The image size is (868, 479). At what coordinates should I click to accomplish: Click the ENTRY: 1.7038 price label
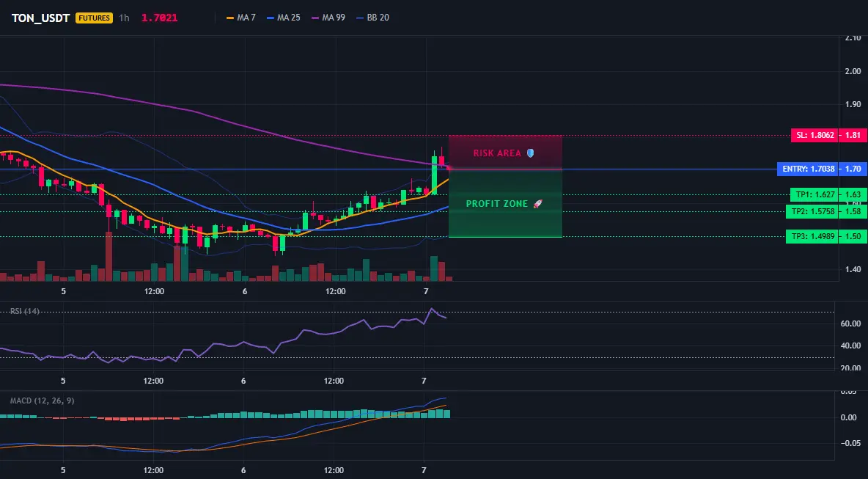807,169
